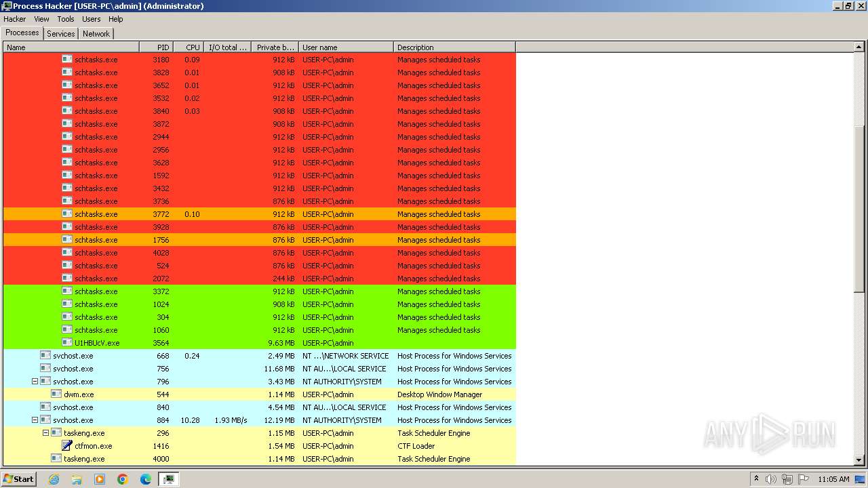Switch to the Services tab
The height and width of the screenshot is (488, 868).
tap(61, 34)
